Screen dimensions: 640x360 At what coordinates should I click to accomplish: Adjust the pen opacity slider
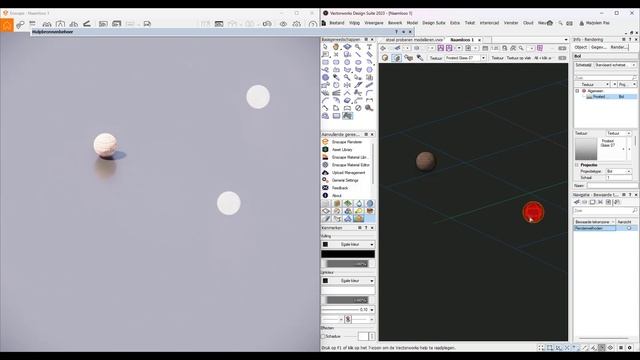pyautogui.click(x=348, y=300)
